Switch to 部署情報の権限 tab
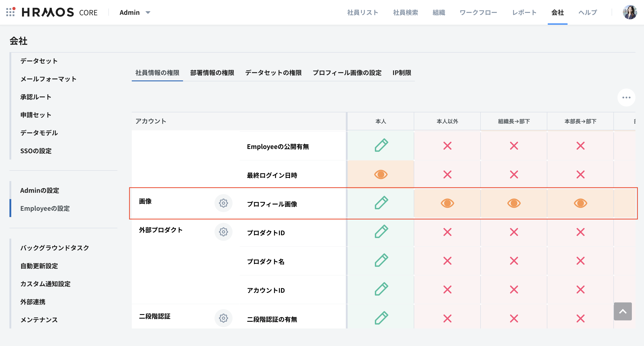644x346 pixels. tap(212, 73)
